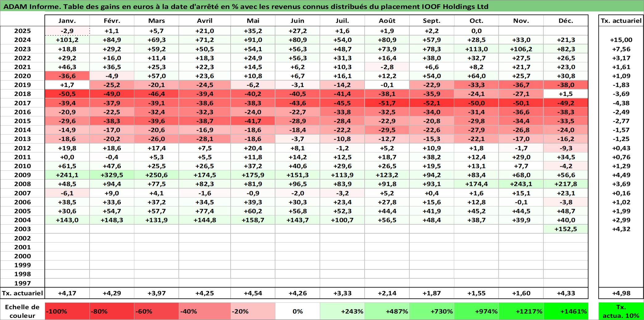This screenshot has height=320, width=644.
Task: Select the 'Déc.' column header
Action: point(566,21)
